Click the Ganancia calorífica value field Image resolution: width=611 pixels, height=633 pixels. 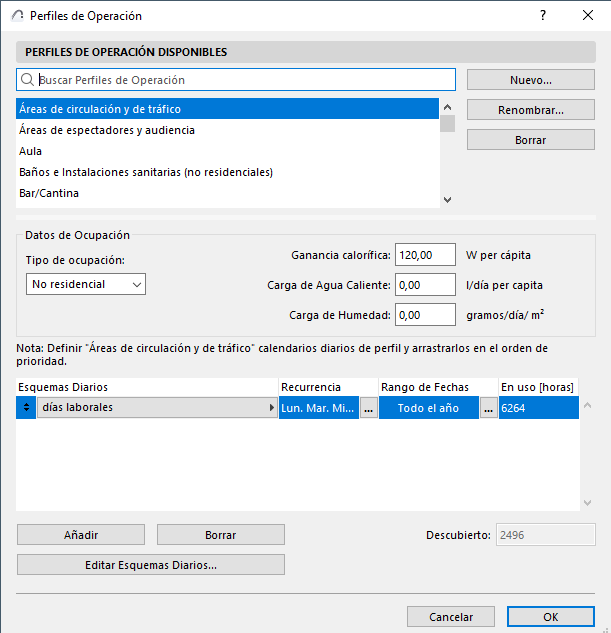click(x=425, y=255)
